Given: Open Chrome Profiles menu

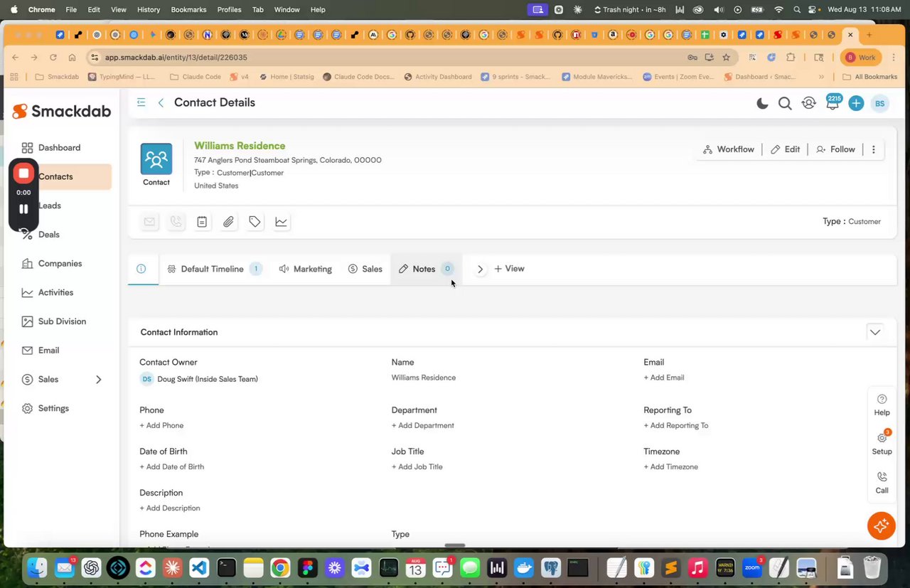Looking at the screenshot, I should tap(229, 9).
